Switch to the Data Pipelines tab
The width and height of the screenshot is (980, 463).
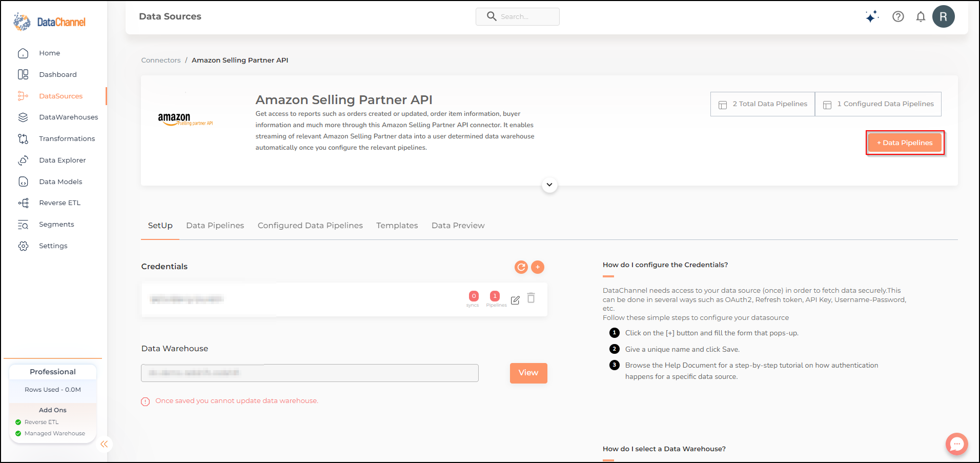click(x=215, y=226)
